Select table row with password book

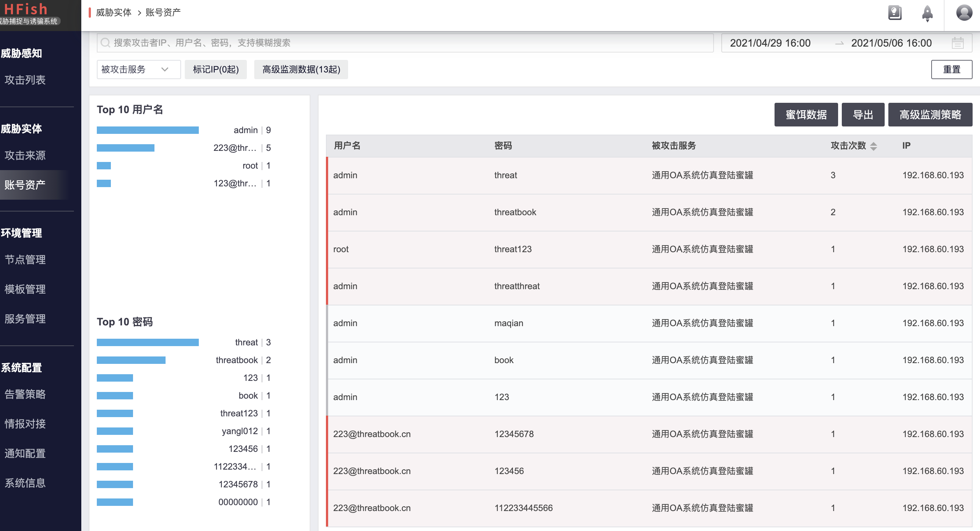point(649,360)
